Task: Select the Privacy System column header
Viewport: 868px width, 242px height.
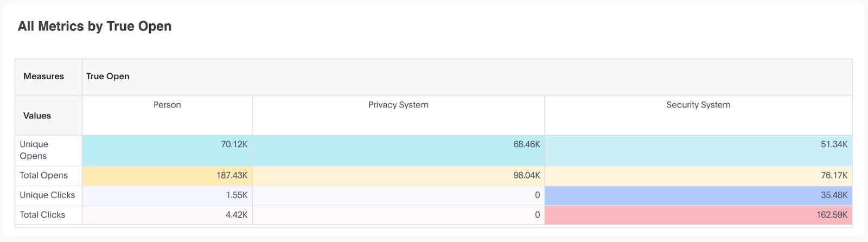Action: (x=398, y=116)
